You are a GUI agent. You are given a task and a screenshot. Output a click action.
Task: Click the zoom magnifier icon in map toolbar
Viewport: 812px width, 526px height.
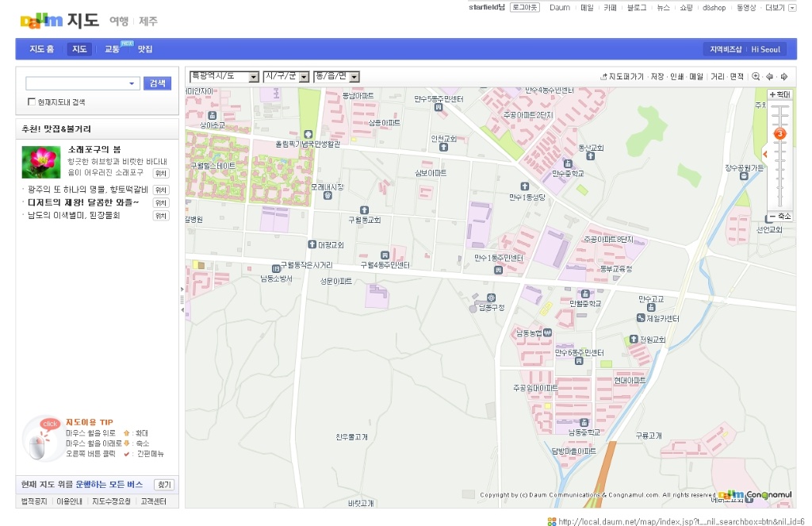756,77
